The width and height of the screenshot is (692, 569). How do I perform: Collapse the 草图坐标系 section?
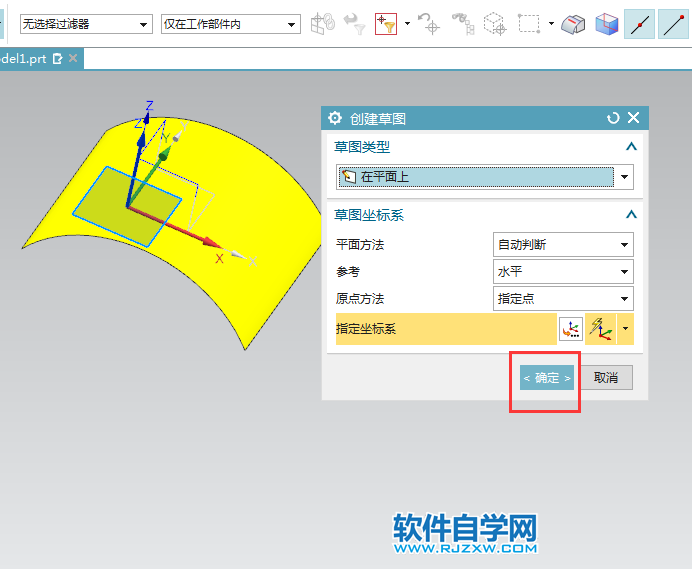(x=630, y=215)
